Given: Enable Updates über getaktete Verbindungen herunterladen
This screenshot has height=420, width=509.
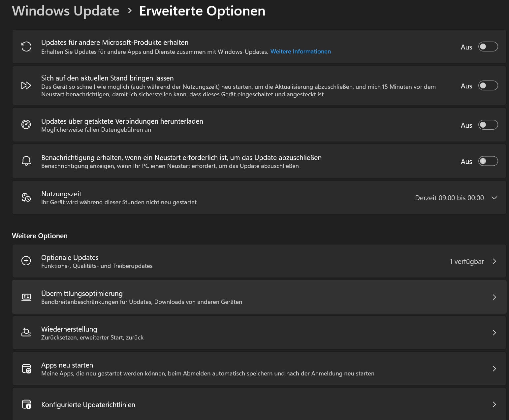Looking at the screenshot, I should pos(488,125).
